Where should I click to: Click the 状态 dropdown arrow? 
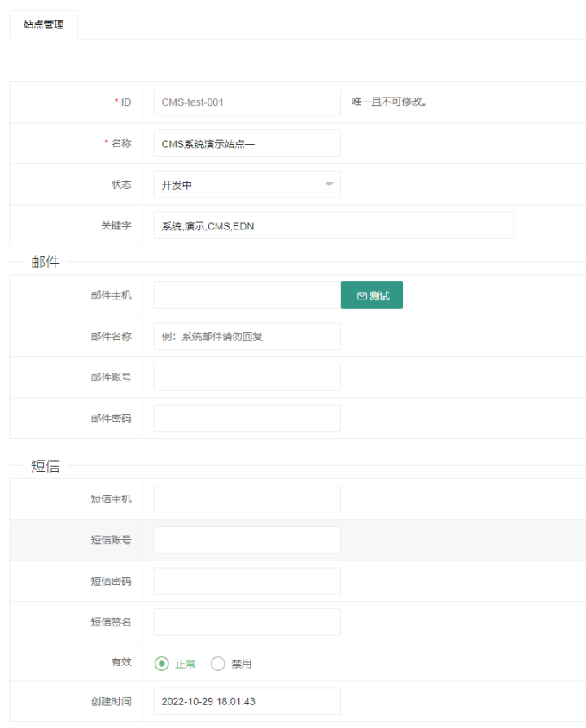[x=329, y=185]
